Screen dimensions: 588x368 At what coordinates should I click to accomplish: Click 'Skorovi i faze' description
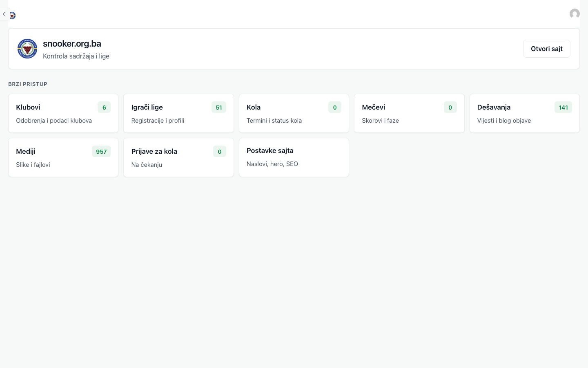point(380,121)
